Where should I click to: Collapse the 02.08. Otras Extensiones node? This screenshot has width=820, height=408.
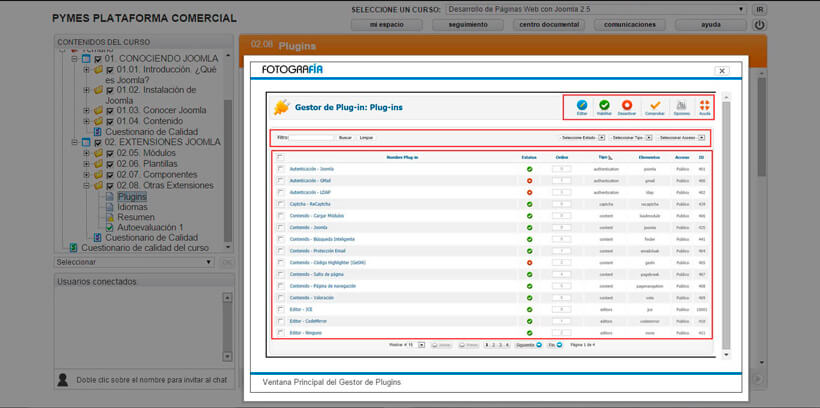point(86,186)
